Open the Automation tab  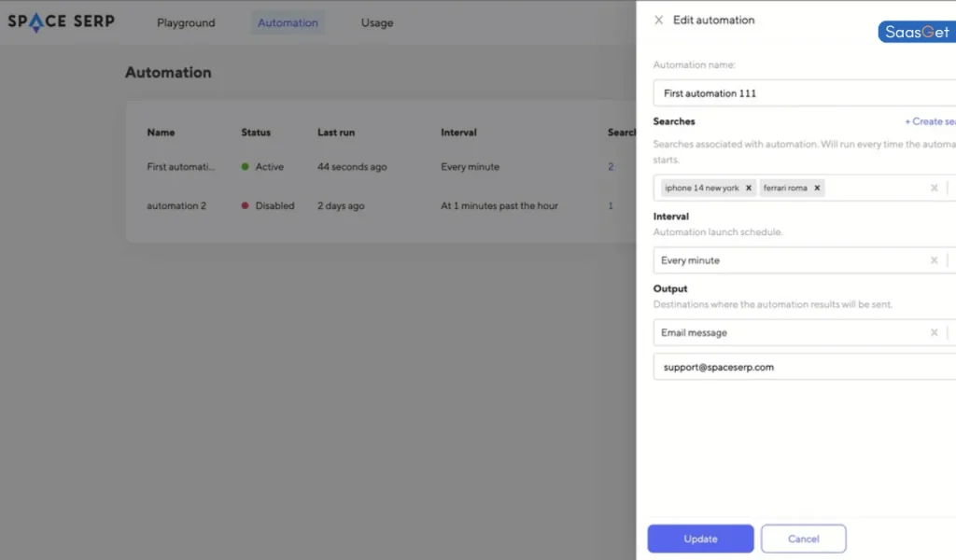point(288,22)
